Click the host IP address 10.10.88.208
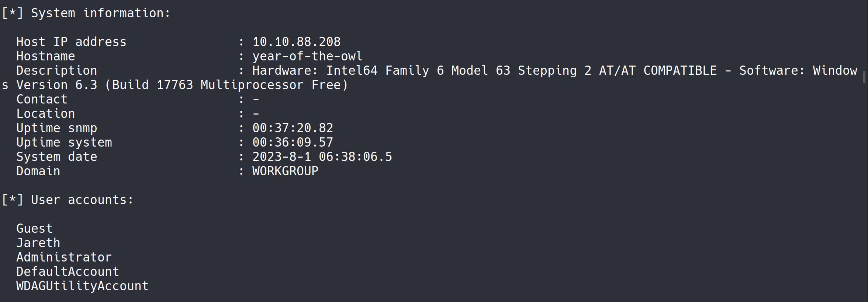 296,42
